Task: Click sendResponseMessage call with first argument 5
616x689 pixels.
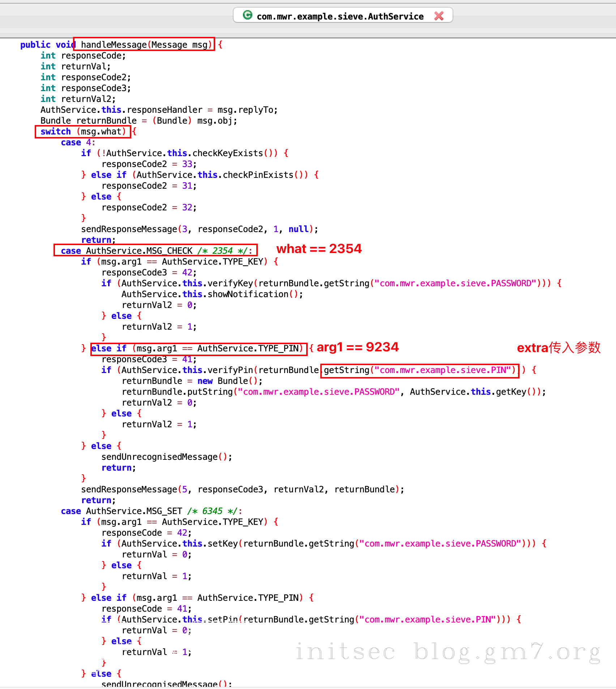Action: (129, 489)
